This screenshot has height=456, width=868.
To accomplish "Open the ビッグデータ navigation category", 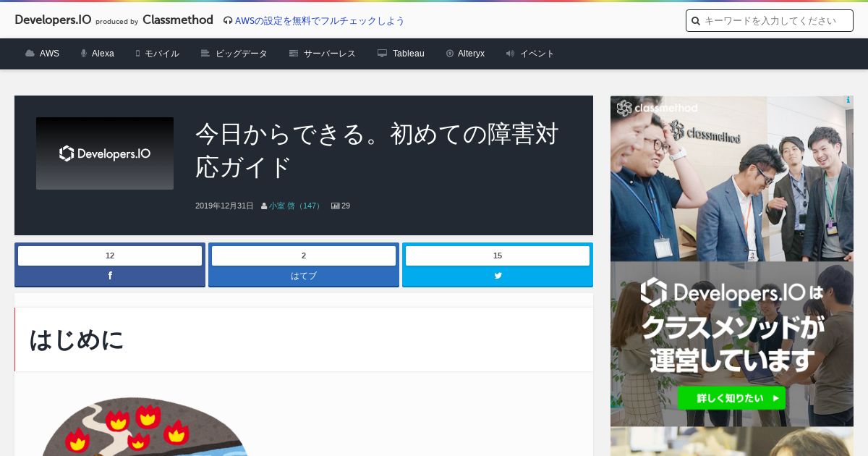I will coord(242,54).
